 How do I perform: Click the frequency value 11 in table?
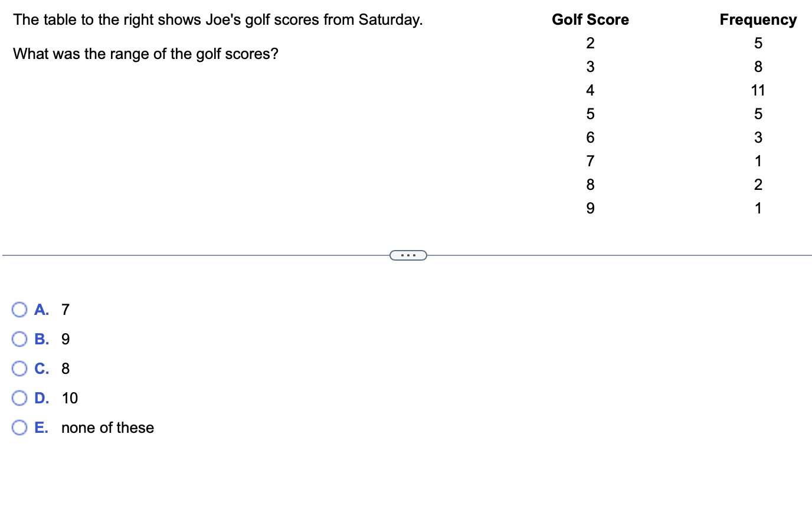pos(758,90)
